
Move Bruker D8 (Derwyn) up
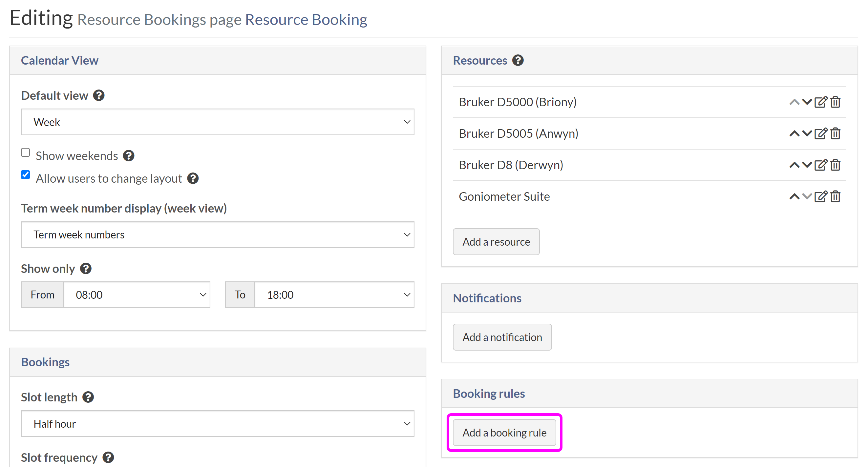(x=794, y=165)
